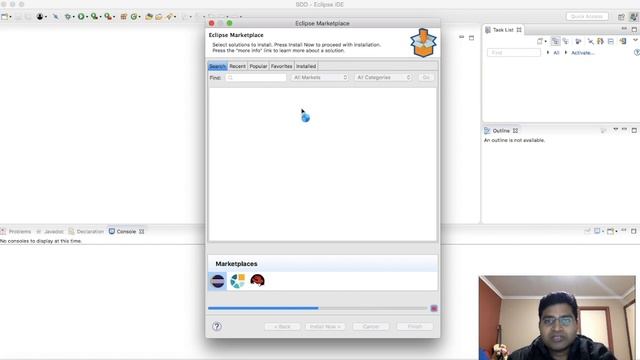Click the Open Type toolbar icon
The image size is (640, 360).
(149, 17)
